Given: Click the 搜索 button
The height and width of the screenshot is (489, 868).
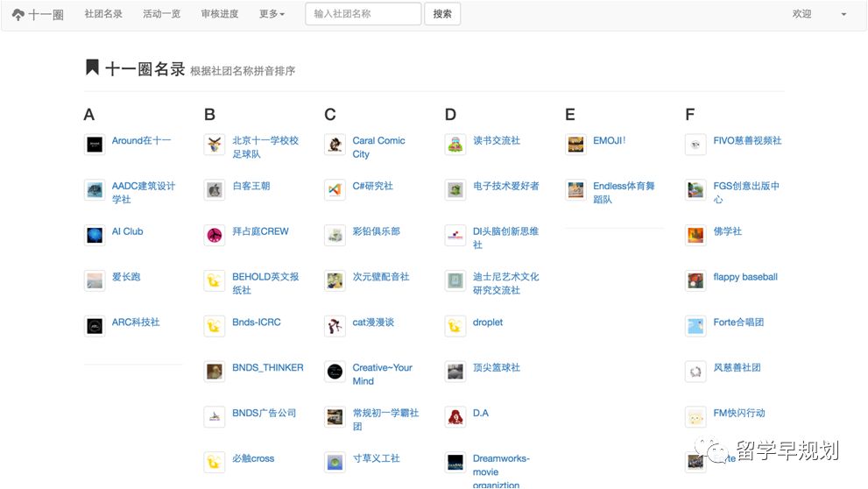Looking at the screenshot, I should tap(442, 14).
